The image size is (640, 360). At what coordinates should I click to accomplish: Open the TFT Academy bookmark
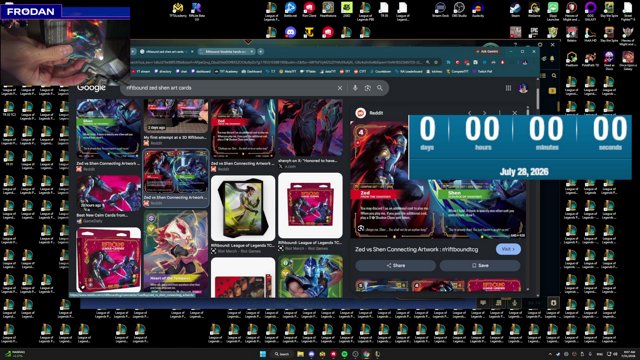coord(227,71)
